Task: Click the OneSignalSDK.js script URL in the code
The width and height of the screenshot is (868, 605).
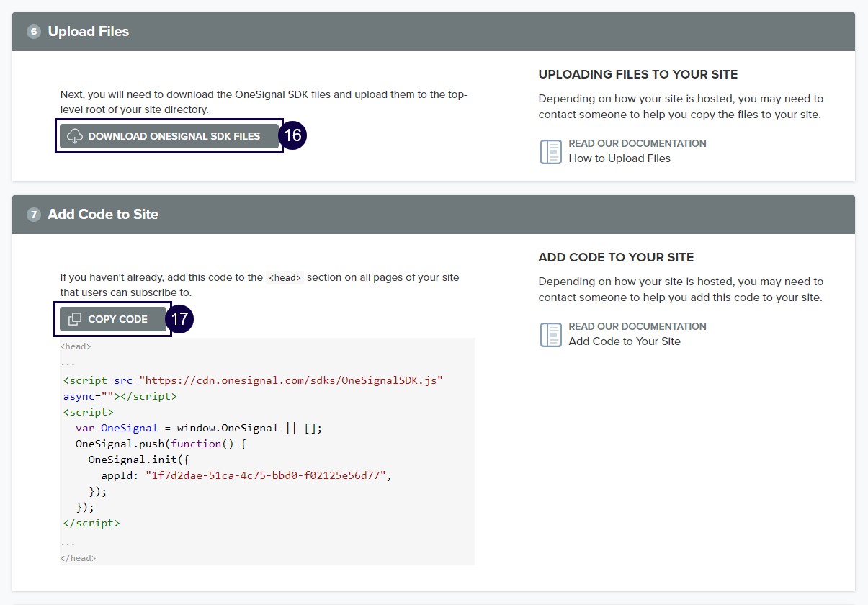Action: coord(291,380)
